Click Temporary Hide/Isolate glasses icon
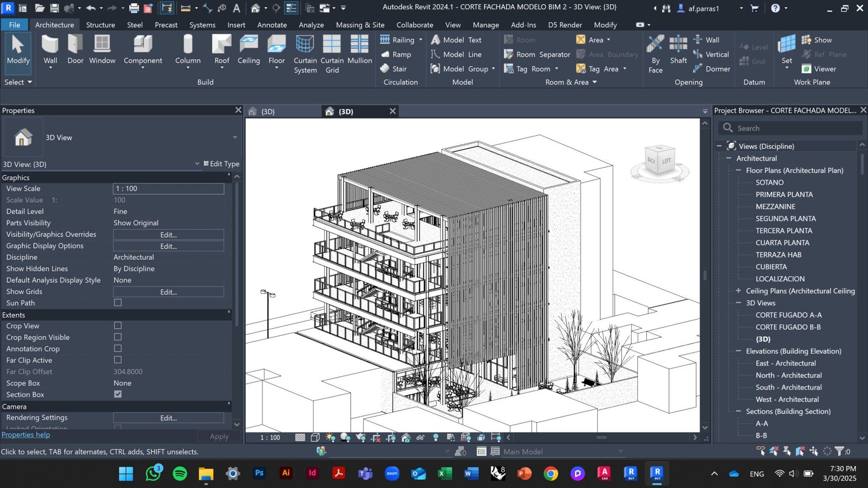The height and width of the screenshot is (488, 868). [x=420, y=437]
